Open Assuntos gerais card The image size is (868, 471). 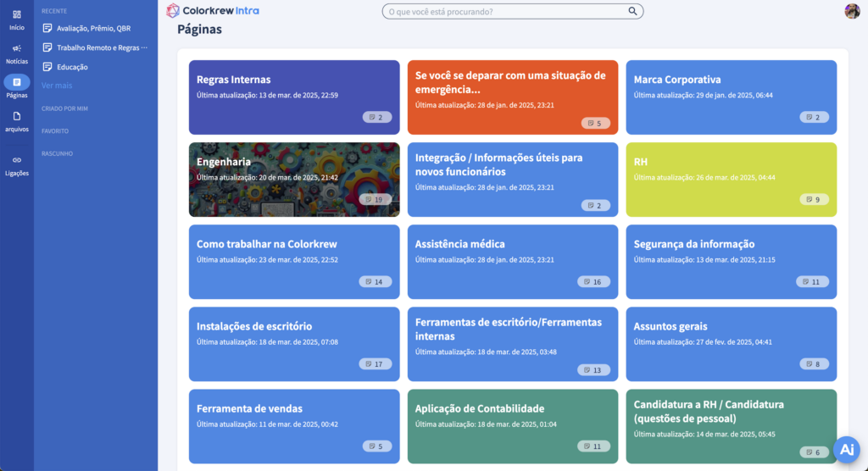tap(732, 344)
